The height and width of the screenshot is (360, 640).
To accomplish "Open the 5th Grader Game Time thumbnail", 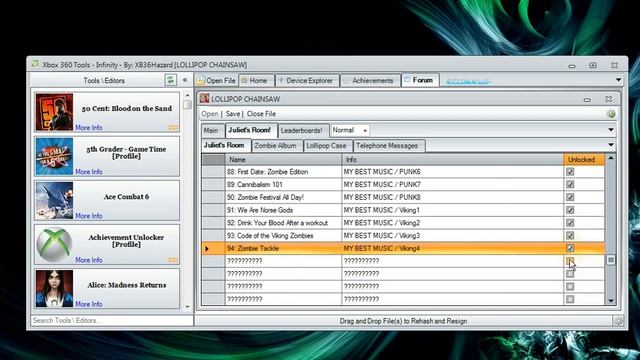I will (54, 156).
